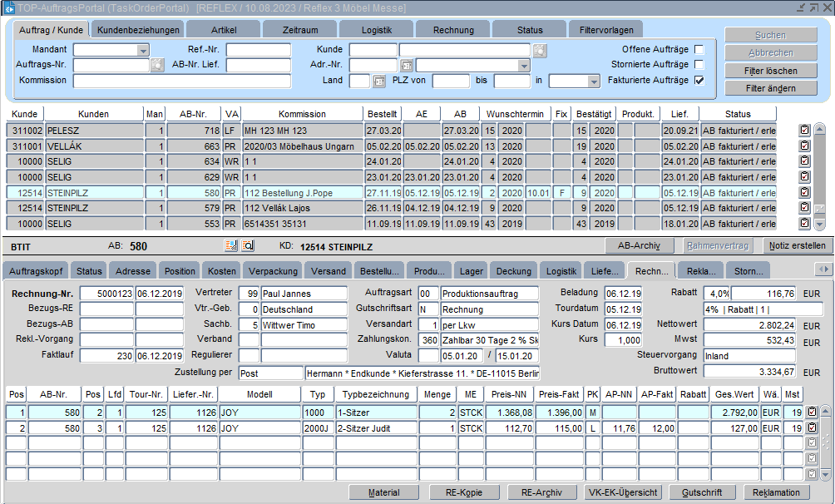Click the clipboard icon in the AB-Nr. 580 order row
Viewport: 835px width, 504px height.
pos(804,192)
